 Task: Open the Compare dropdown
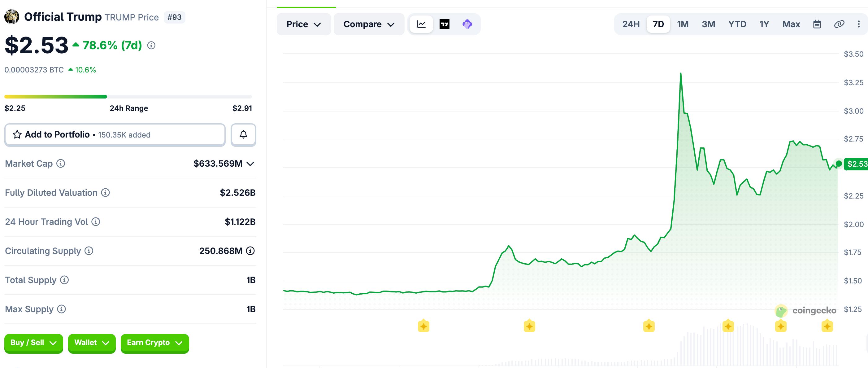[369, 24]
